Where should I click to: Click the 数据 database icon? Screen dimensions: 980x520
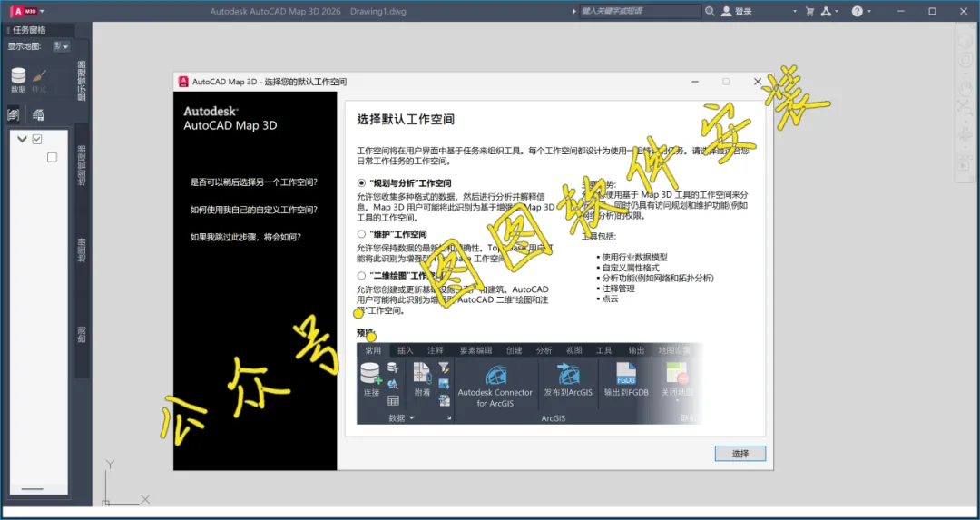coord(18,81)
